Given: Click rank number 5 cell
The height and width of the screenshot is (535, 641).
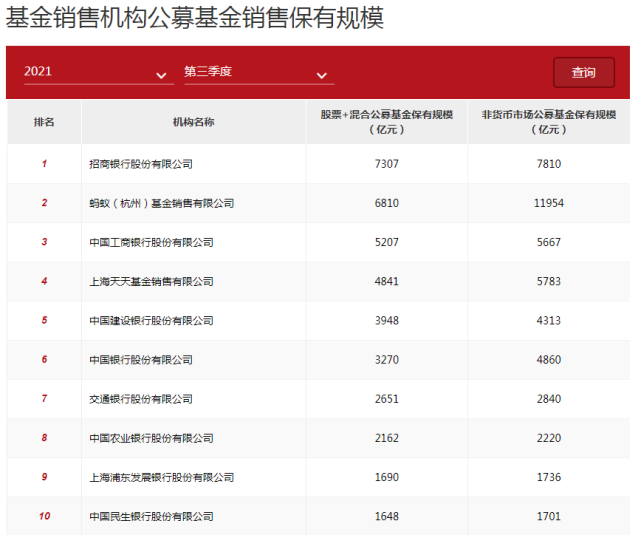Looking at the screenshot, I should [x=44, y=321].
